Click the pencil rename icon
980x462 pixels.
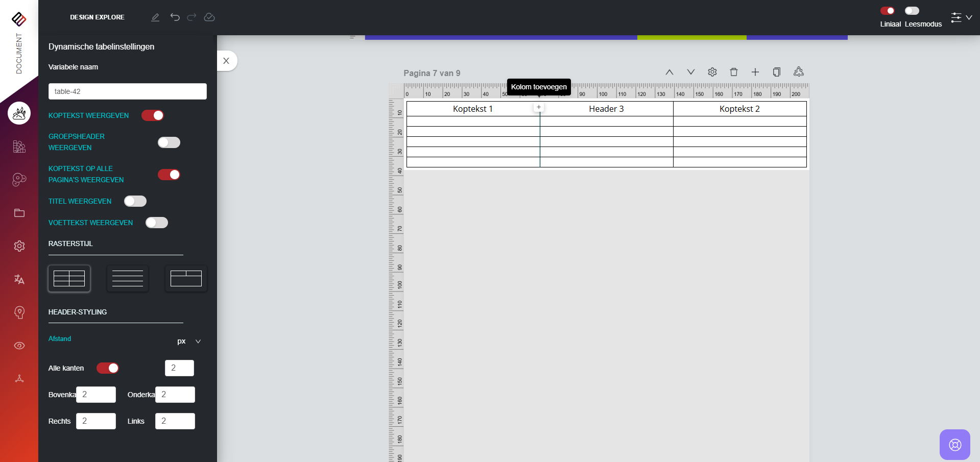pos(155,17)
